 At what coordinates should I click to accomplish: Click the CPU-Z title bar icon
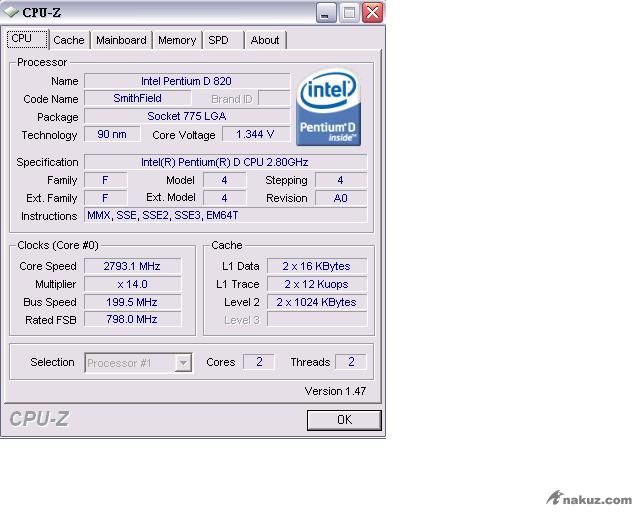click(10, 12)
